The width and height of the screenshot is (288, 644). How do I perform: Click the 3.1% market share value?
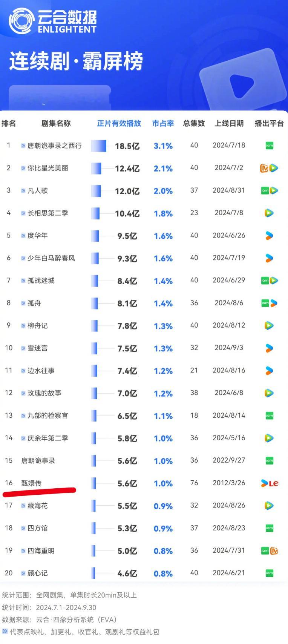click(163, 146)
